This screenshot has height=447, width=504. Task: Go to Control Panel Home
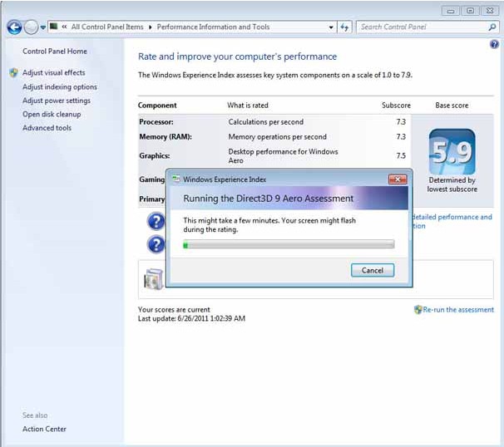54,52
